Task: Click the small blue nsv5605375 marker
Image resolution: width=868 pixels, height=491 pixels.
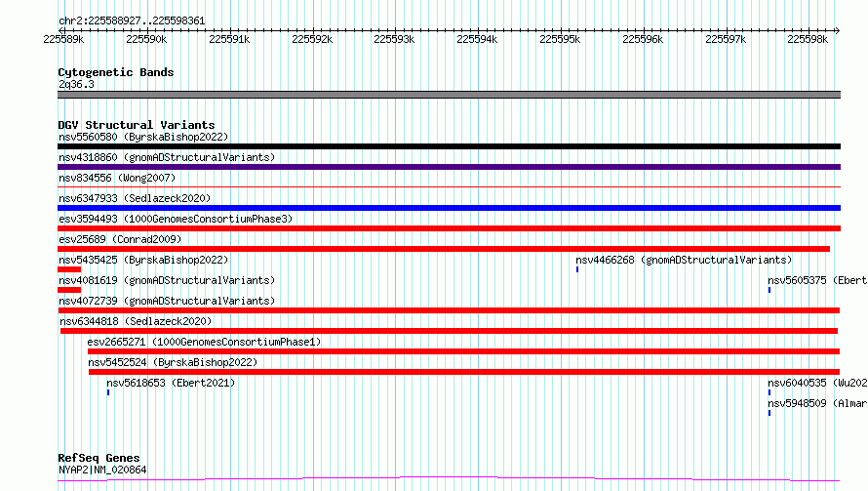Action: (x=769, y=290)
